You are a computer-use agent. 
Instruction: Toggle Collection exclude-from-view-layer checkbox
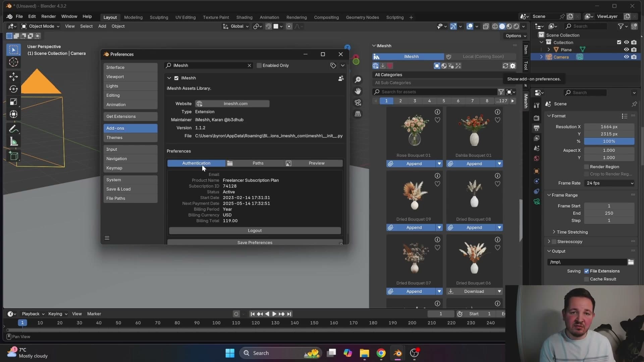point(619,42)
